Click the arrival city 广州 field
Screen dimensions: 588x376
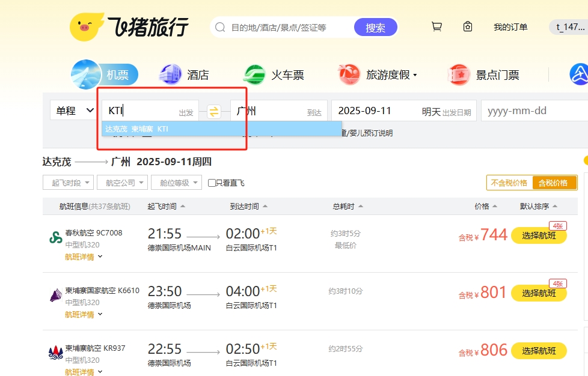point(278,111)
